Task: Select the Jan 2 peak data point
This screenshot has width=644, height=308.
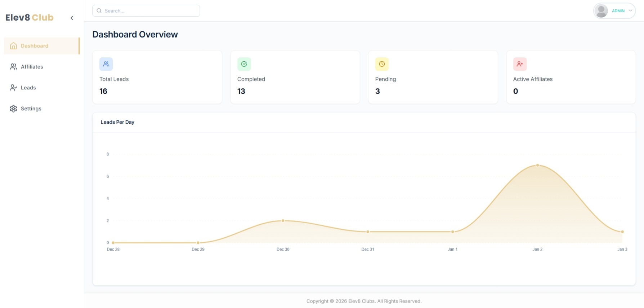Action: click(x=537, y=166)
